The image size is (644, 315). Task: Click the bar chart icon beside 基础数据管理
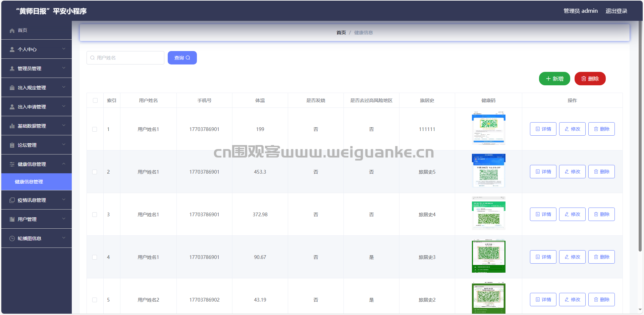12,126
